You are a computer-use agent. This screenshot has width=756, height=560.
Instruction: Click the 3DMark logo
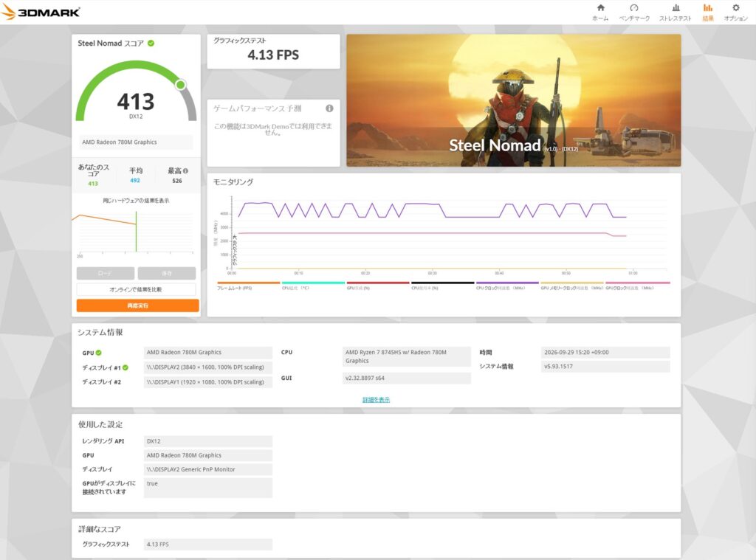[41, 12]
